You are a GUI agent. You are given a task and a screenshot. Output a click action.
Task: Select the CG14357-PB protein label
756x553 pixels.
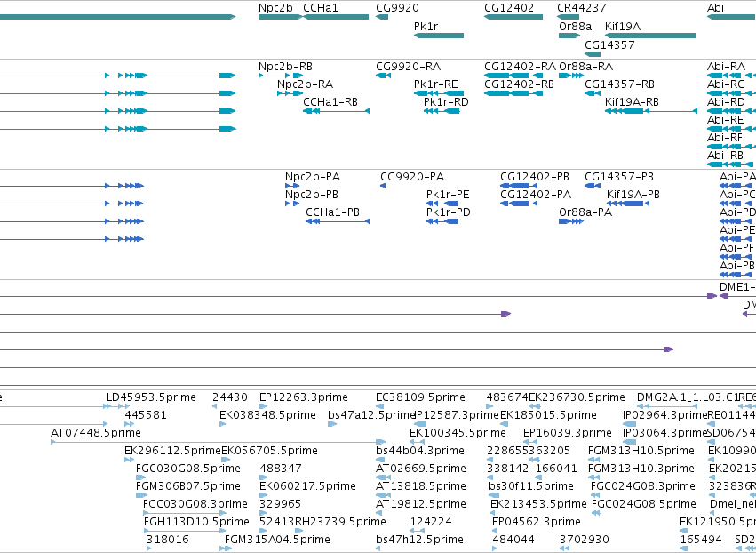point(619,177)
